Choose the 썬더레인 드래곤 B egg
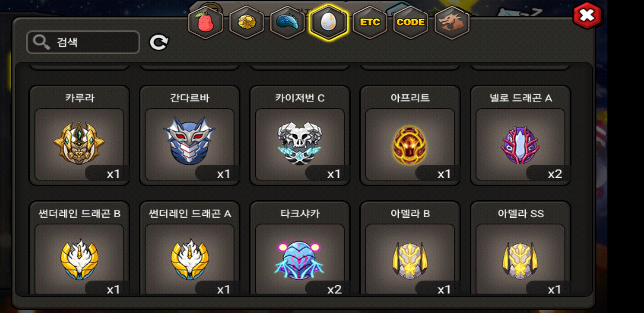This screenshot has width=644, height=313. click(79, 248)
